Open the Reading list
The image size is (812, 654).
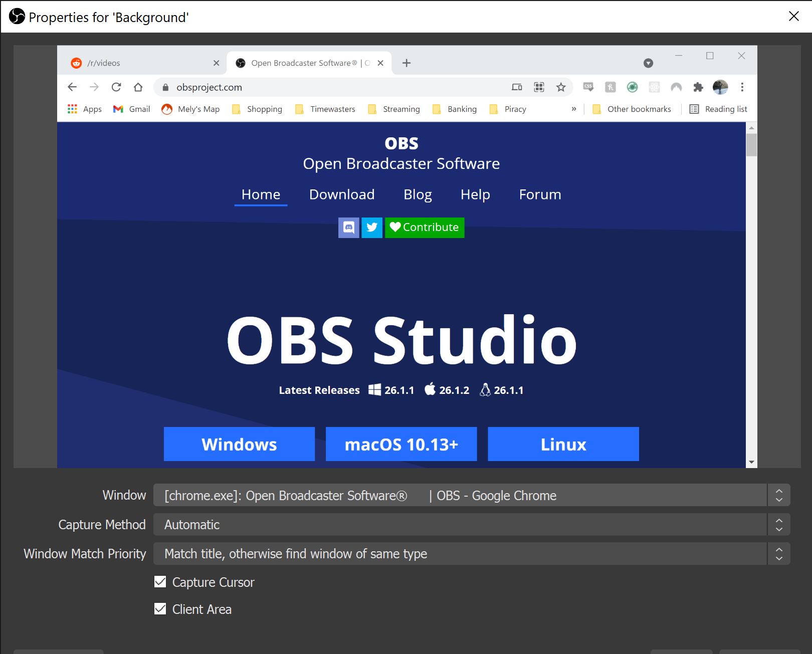click(x=718, y=109)
